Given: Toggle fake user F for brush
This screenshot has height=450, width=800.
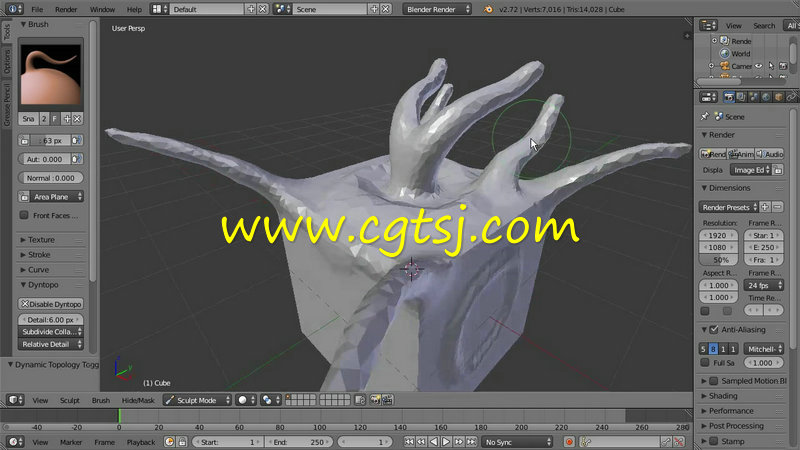Looking at the screenshot, I should pos(55,119).
